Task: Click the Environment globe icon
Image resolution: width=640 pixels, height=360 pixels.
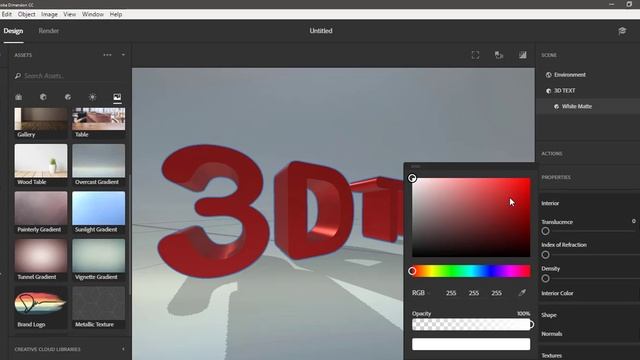Action: tap(549, 75)
